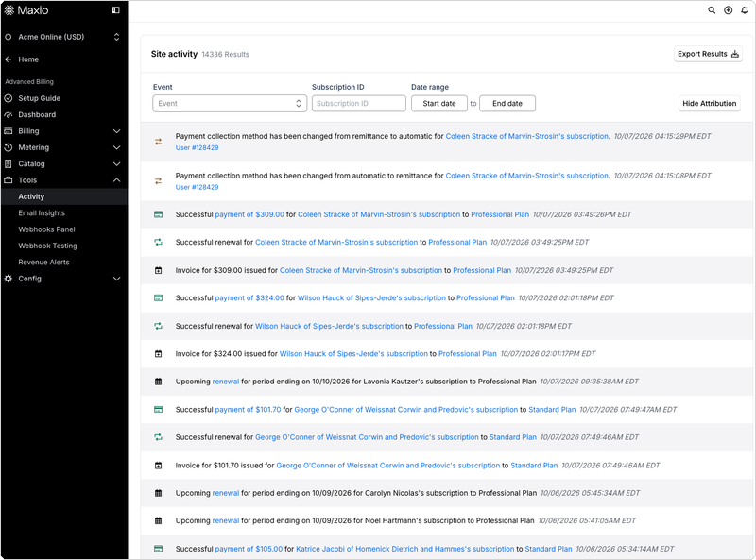Collapse the sidebar panel icon

pos(115,10)
